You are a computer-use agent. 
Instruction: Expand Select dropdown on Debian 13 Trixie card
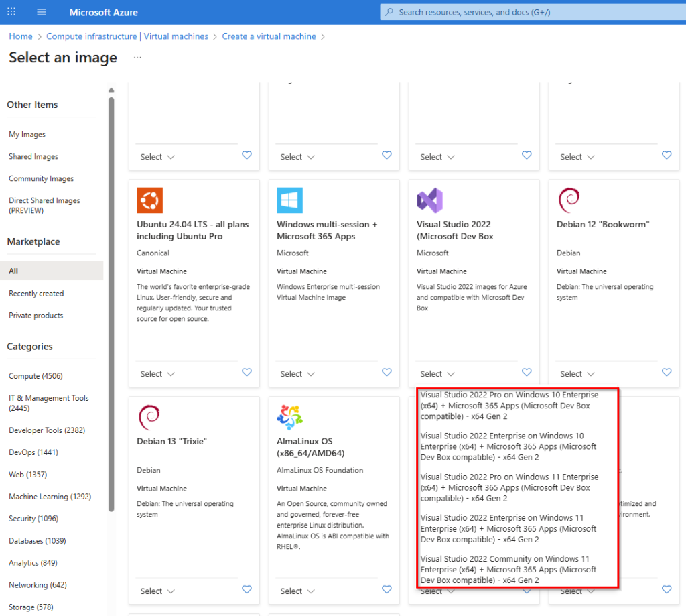157,591
